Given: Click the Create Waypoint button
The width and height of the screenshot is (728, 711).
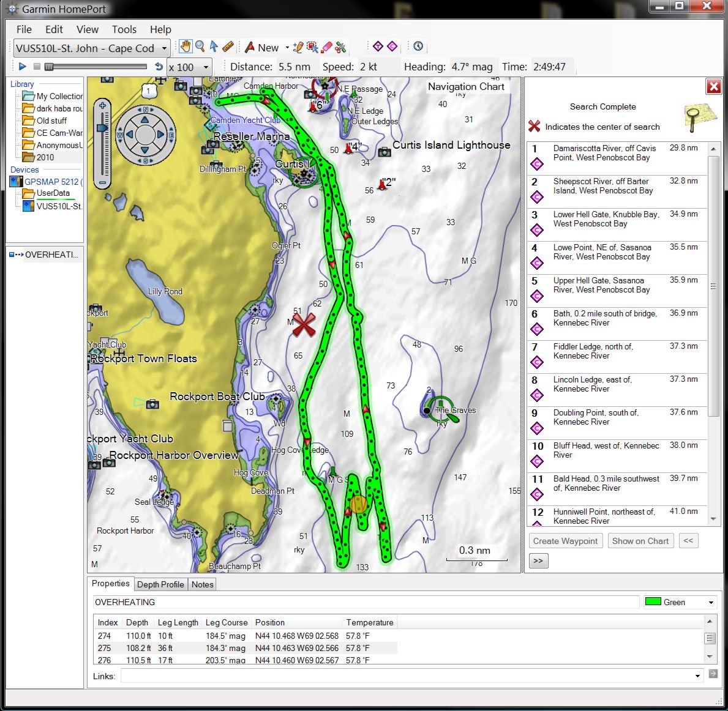Looking at the screenshot, I should (565, 541).
